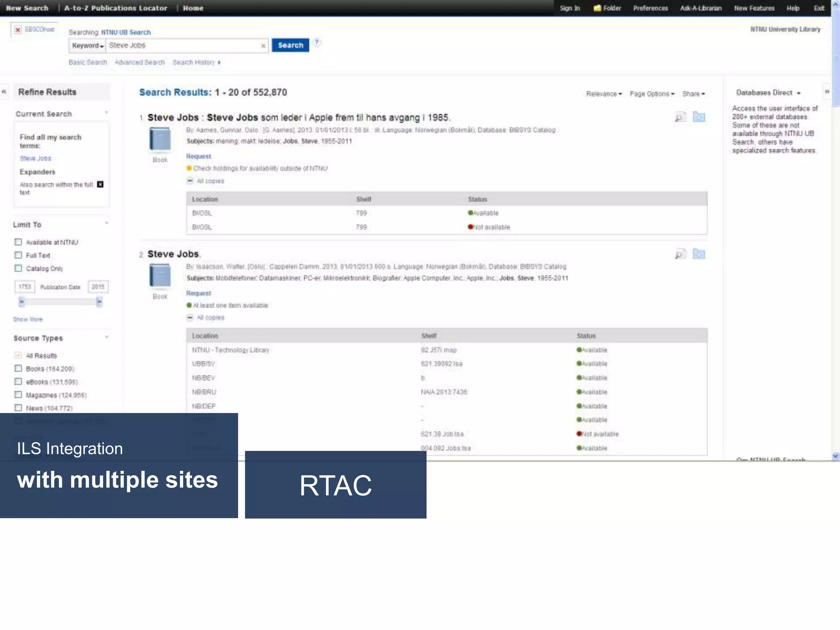Viewport: 840px width, 630px height.
Task: Preview record icon for result 1
Action: coord(680,117)
